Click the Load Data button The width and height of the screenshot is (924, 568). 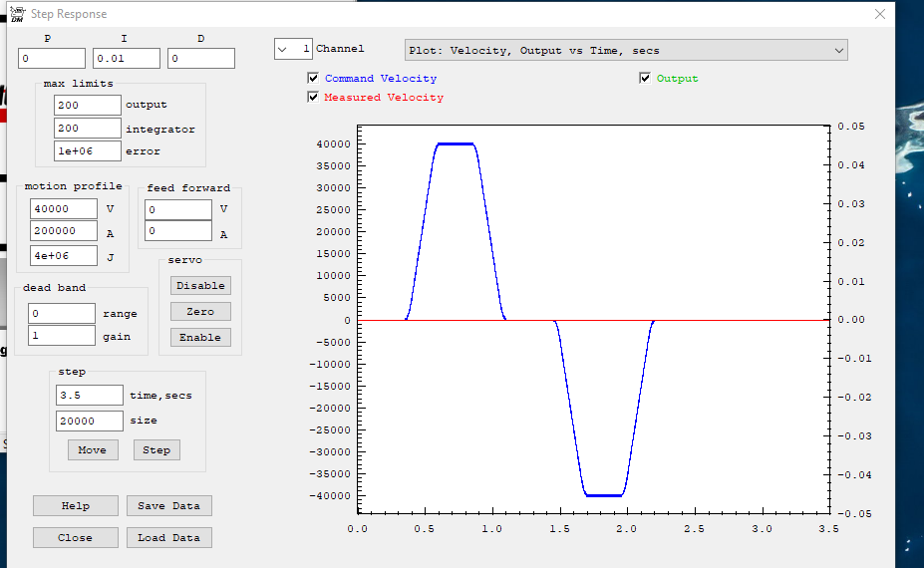pos(169,537)
